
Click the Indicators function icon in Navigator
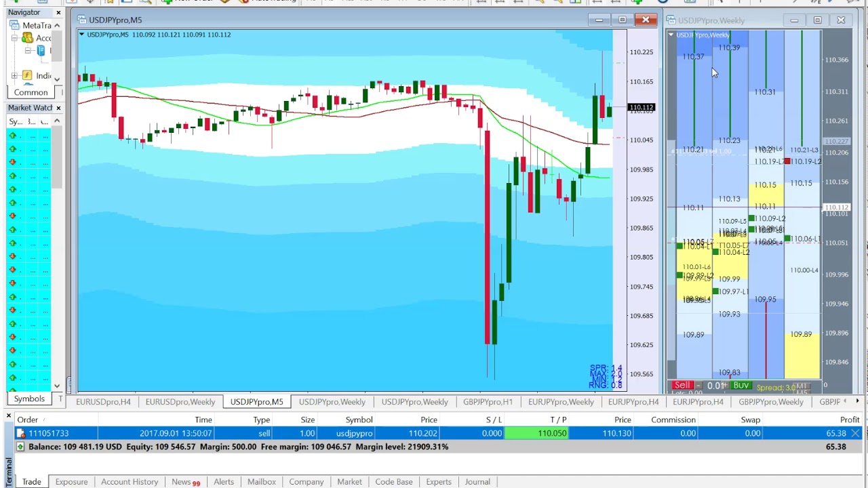[x=27, y=75]
